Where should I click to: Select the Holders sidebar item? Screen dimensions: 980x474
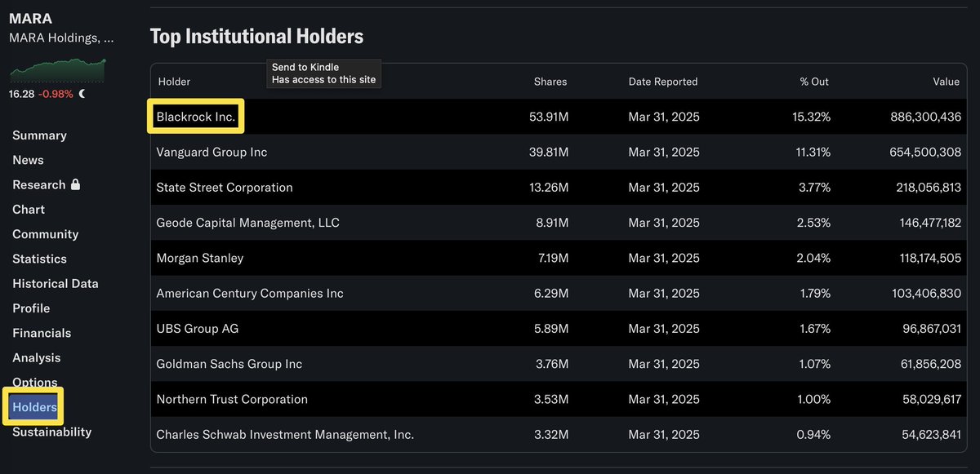click(34, 407)
